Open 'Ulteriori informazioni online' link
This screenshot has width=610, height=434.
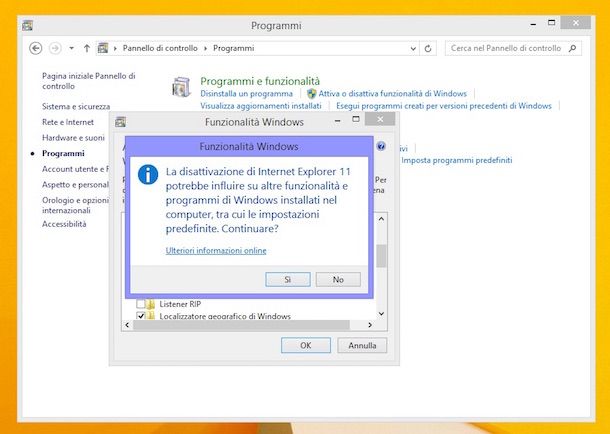pos(216,250)
